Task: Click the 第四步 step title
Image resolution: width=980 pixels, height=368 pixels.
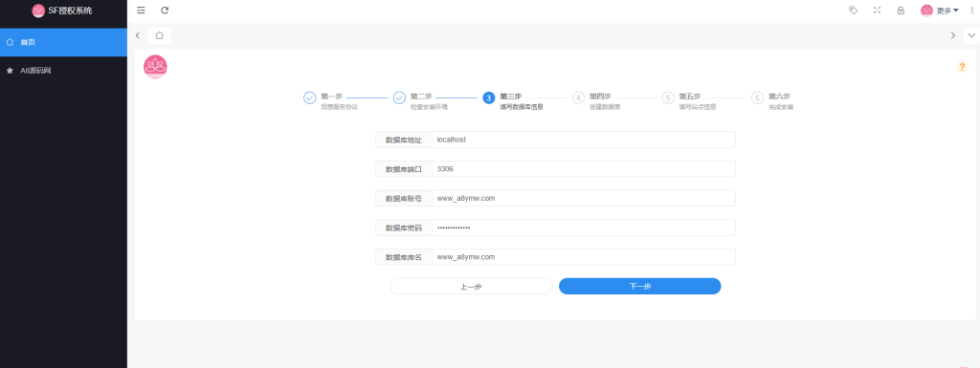Action: pos(600,96)
